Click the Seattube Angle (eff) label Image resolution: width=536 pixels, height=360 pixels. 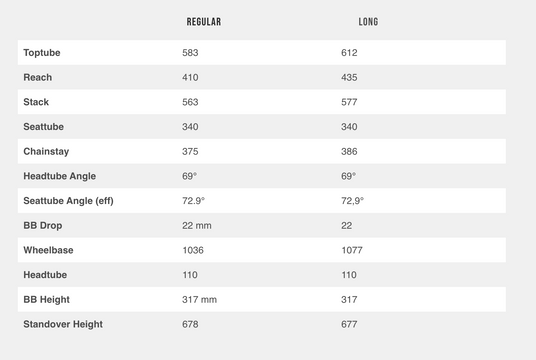(x=68, y=201)
